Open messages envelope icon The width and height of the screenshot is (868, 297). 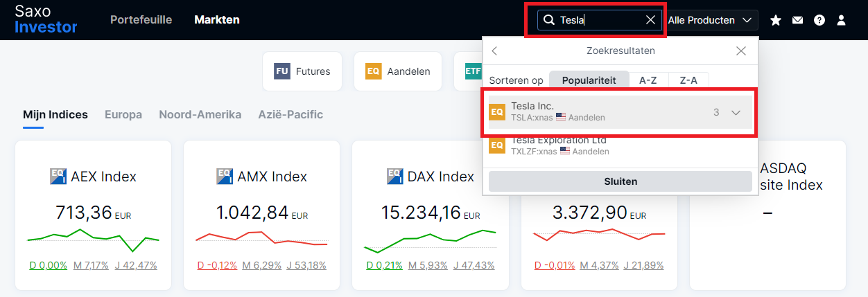click(797, 20)
